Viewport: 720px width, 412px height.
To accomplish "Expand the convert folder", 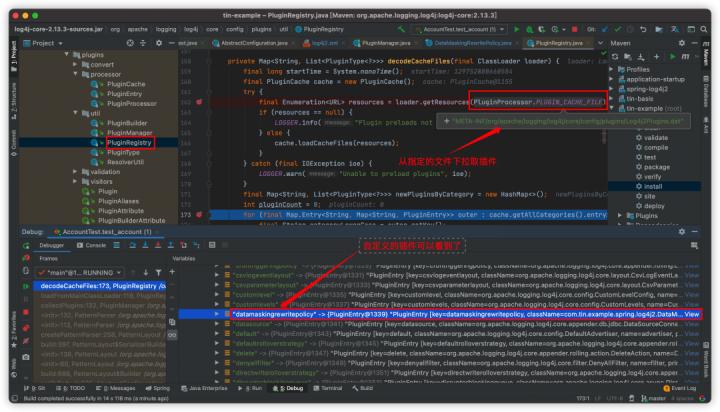I will click(75, 64).
